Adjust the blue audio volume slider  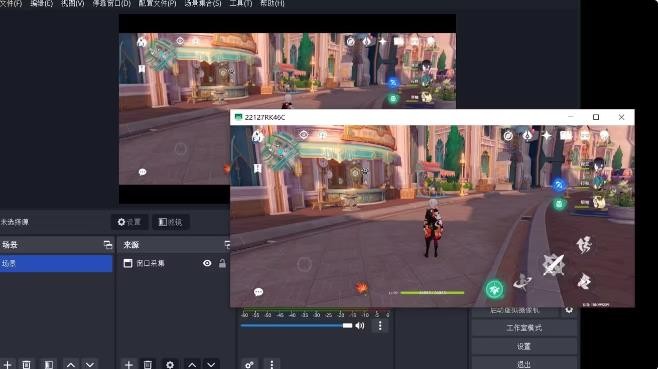click(x=296, y=325)
